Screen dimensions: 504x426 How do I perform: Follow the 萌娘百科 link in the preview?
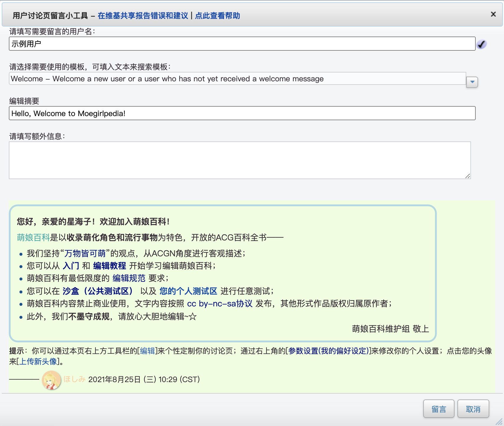tap(33, 237)
